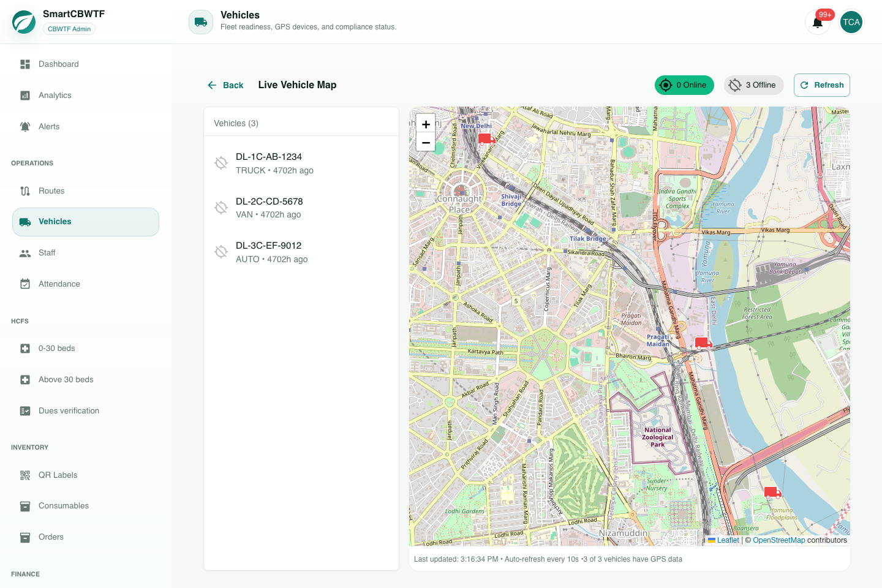
Task: Click the SmartCBWTF leaf logo
Action: point(24,22)
